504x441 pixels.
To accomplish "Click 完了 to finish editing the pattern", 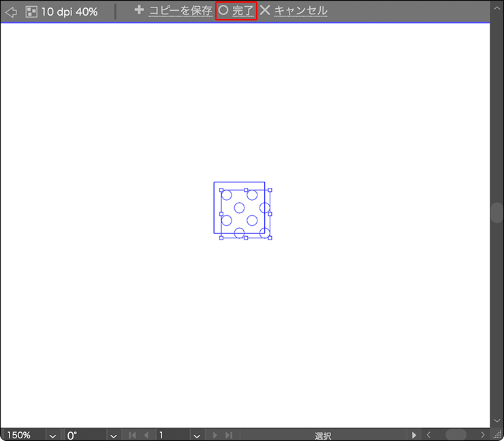I will tap(236, 11).
